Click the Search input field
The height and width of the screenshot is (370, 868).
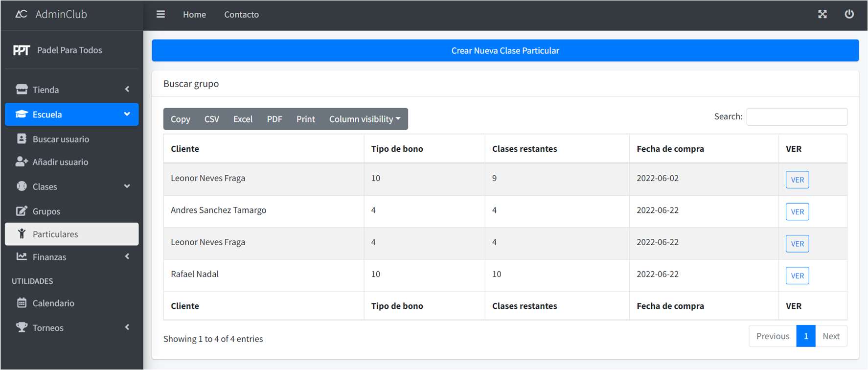[x=797, y=117]
